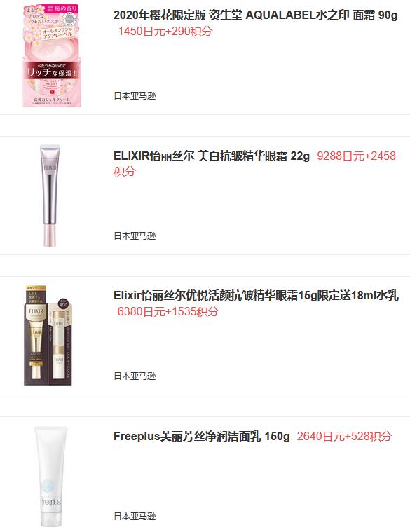Viewport: 410px width, 532px height.
Task: Open the AQUALABEL sakura cream product image
Action: [51, 55]
